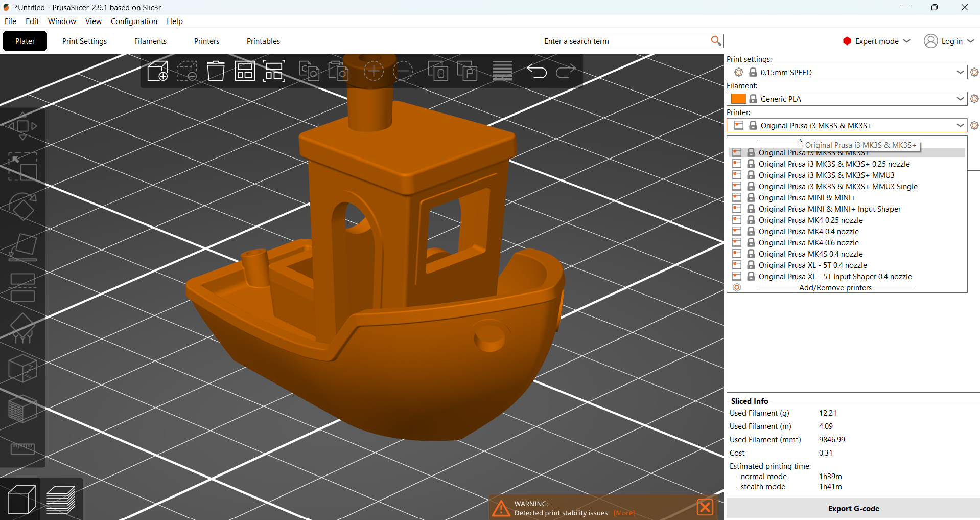
Task: Click the Add model cube icon
Action: (157, 71)
